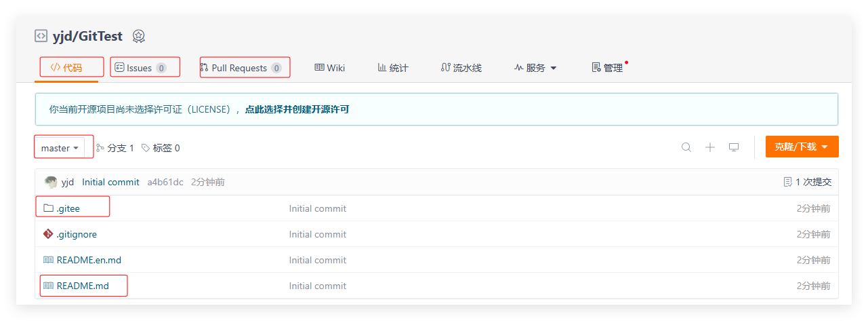Open Initial commit message in commit header
This screenshot has width=868, height=321.
coord(110,182)
